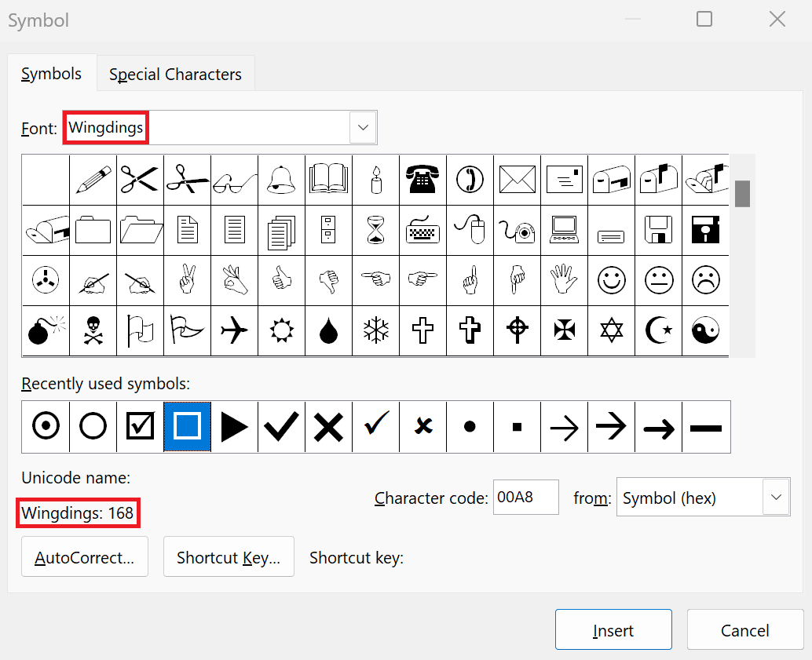This screenshot has width=812, height=660.
Task: Pick the bold checkmark recent symbol
Action: 281,427
